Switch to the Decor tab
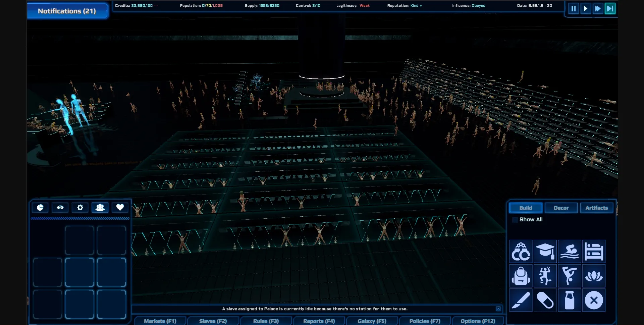 click(x=561, y=208)
